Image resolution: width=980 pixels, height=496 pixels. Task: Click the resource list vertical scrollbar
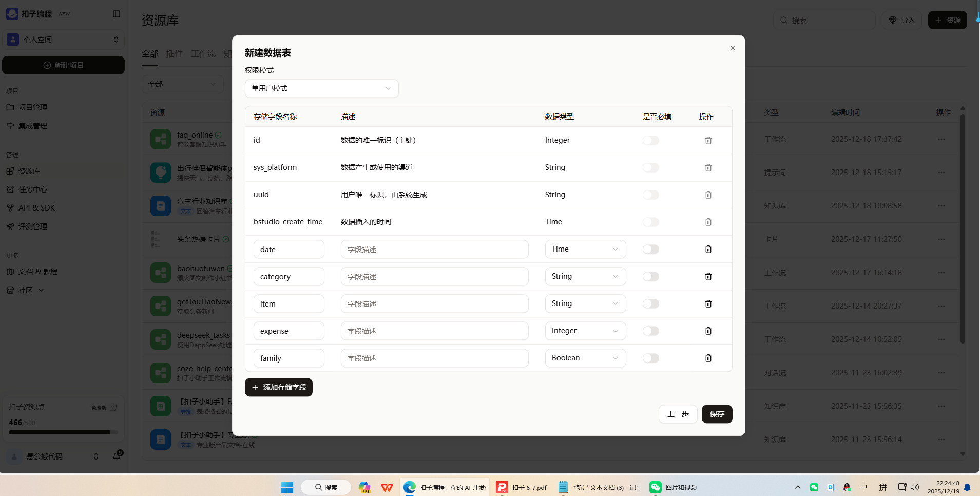(x=963, y=228)
